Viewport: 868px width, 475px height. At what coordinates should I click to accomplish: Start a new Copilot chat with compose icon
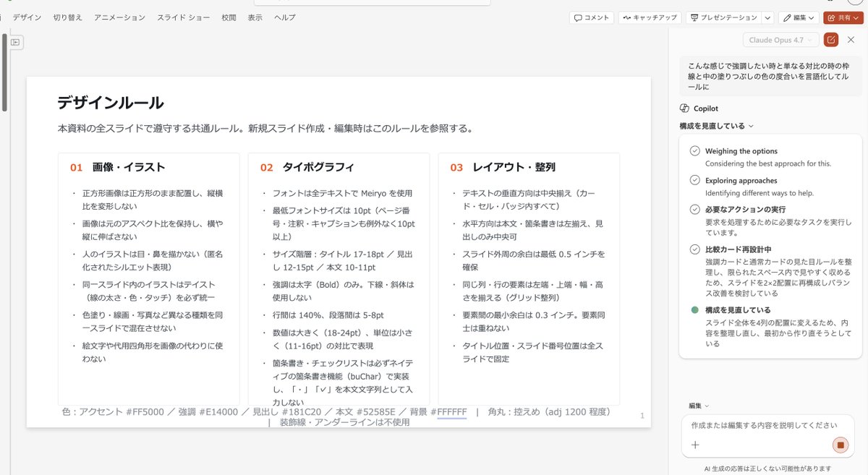pyautogui.click(x=831, y=40)
